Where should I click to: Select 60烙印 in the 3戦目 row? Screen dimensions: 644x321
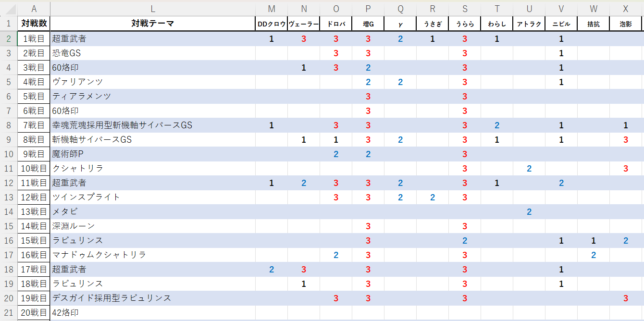tap(152, 67)
